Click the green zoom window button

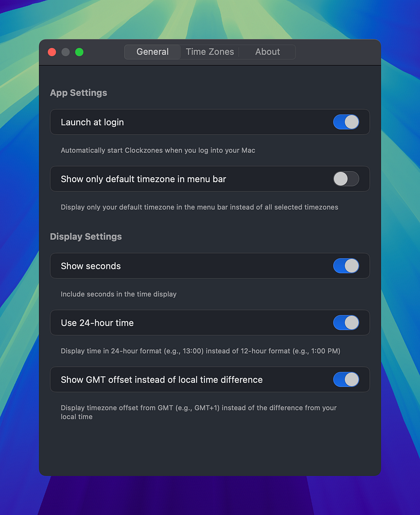[x=79, y=52]
